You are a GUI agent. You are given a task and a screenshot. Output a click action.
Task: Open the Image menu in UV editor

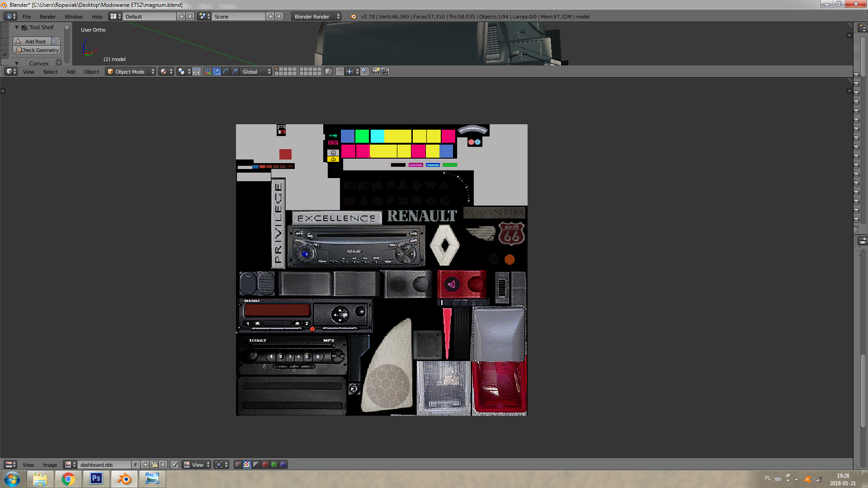tap(50, 465)
